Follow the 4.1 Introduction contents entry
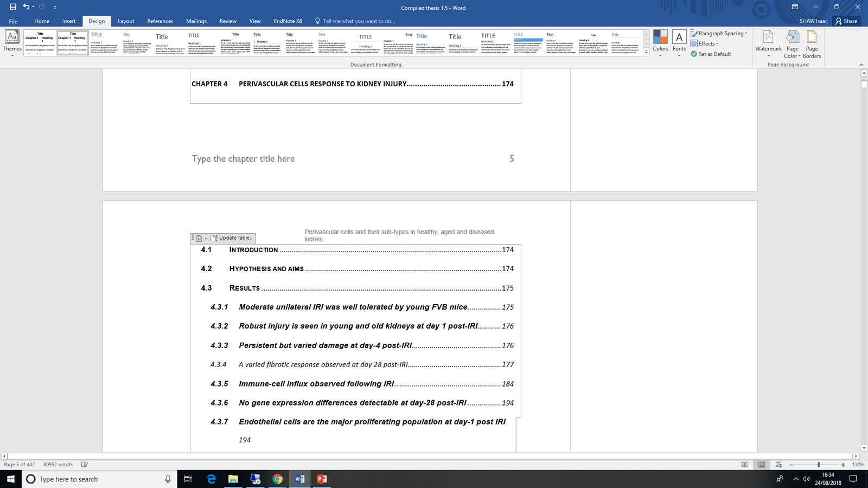 point(357,250)
